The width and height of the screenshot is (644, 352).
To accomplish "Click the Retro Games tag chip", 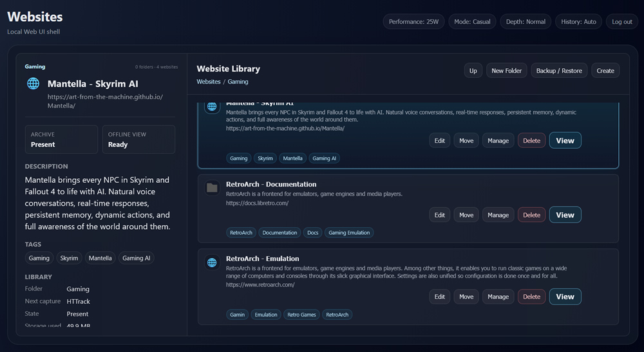I will 301,315.
